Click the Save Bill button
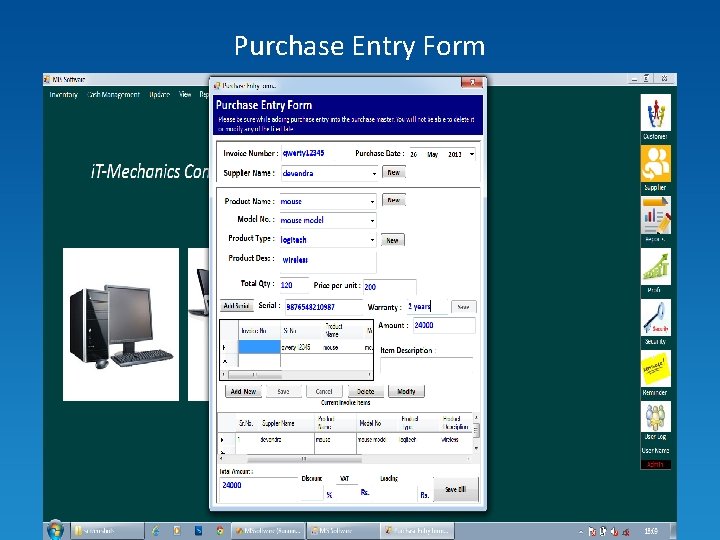 click(x=456, y=489)
